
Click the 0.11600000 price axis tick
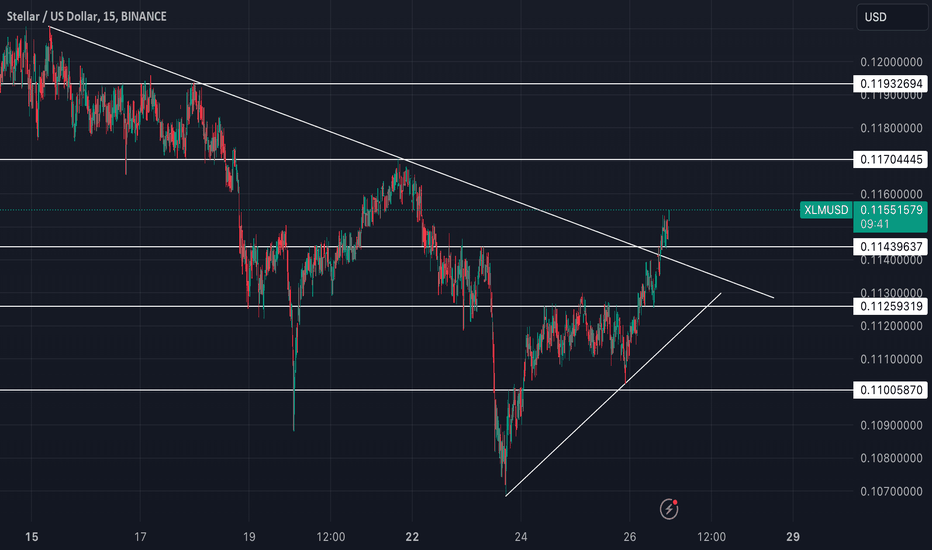pos(891,194)
